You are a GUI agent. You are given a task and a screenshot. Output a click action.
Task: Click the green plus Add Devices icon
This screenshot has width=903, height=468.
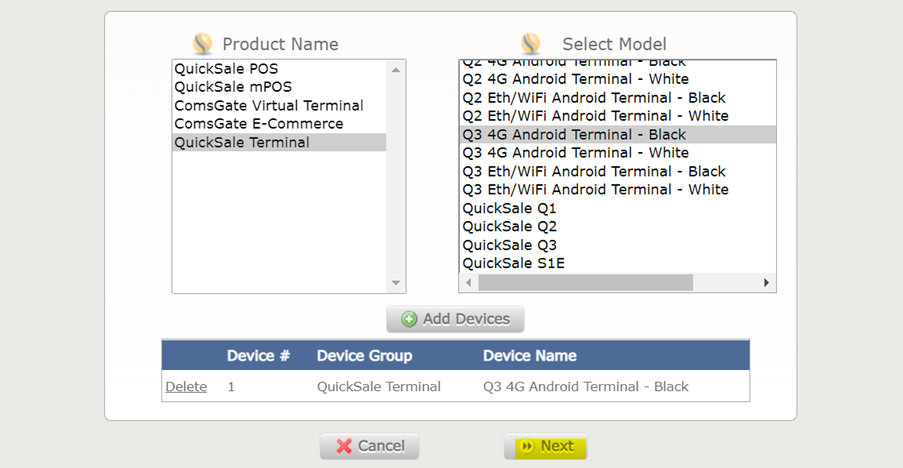pos(409,319)
